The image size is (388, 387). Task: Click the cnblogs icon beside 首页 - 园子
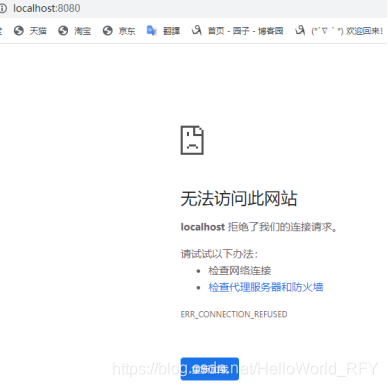point(197,30)
